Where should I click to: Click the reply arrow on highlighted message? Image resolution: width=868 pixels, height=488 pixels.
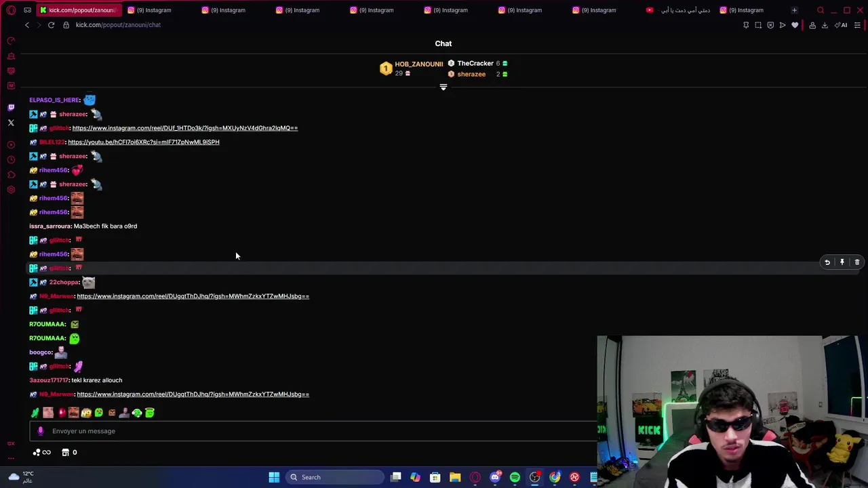point(827,262)
